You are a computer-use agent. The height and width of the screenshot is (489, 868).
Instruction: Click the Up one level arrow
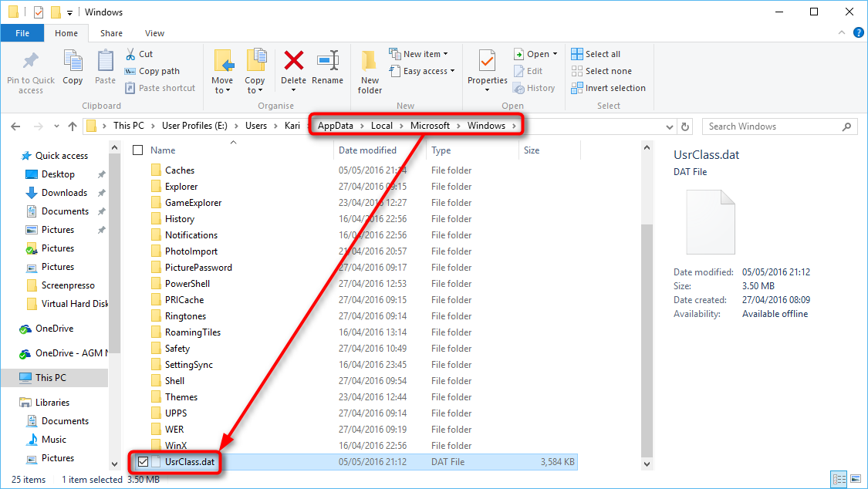click(73, 126)
